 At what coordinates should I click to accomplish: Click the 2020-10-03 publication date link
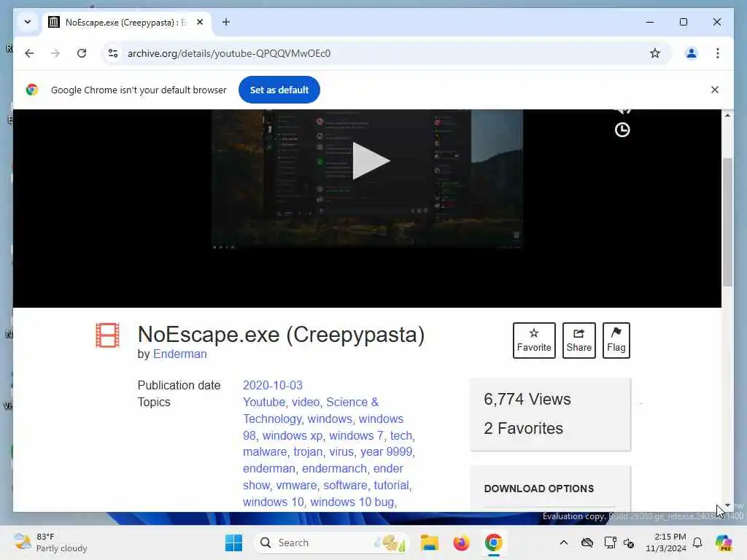273,385
